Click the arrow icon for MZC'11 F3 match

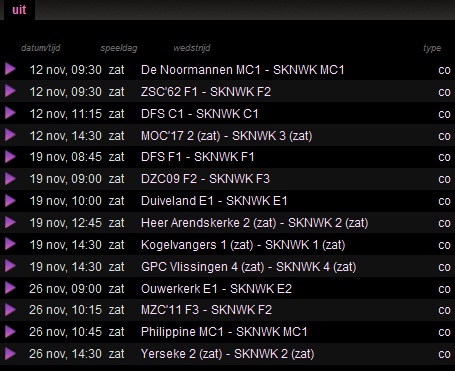(x=10, y=310)
